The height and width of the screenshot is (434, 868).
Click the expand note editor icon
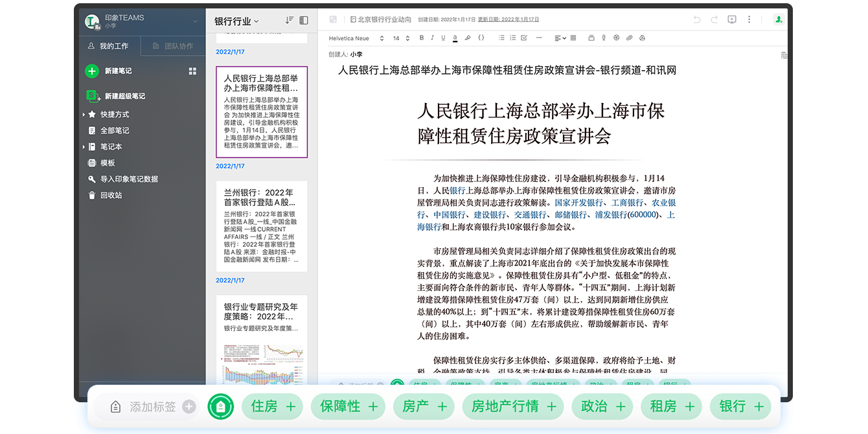point(333,19)
